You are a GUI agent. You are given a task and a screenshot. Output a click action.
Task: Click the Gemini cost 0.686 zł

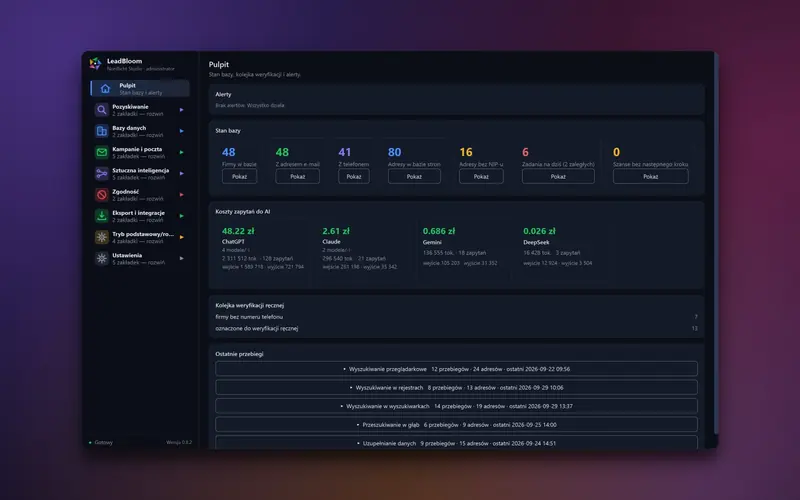click(x=439, y=231)
